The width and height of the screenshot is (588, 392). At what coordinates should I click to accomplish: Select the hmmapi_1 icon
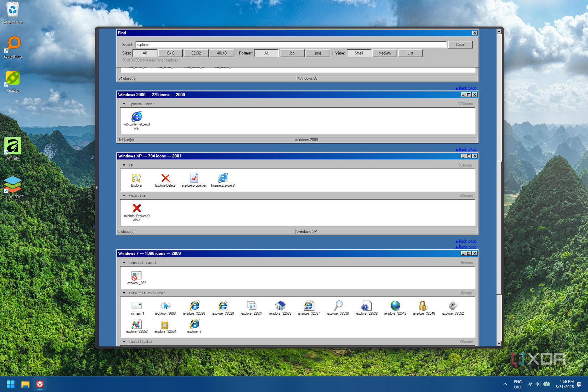click(136, 308)
